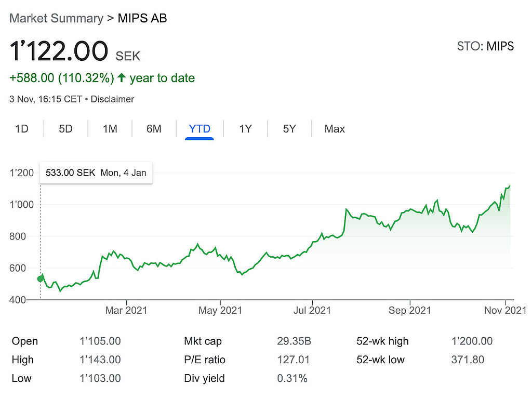Click the 1'122.00 price figure
The image size is (532, 399).
pos(59,51)
